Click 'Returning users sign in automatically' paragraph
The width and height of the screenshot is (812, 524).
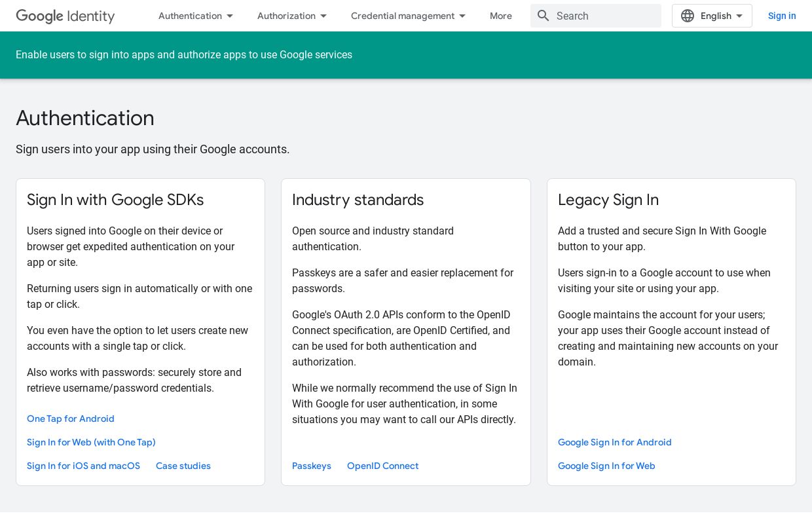pos(139,296)
